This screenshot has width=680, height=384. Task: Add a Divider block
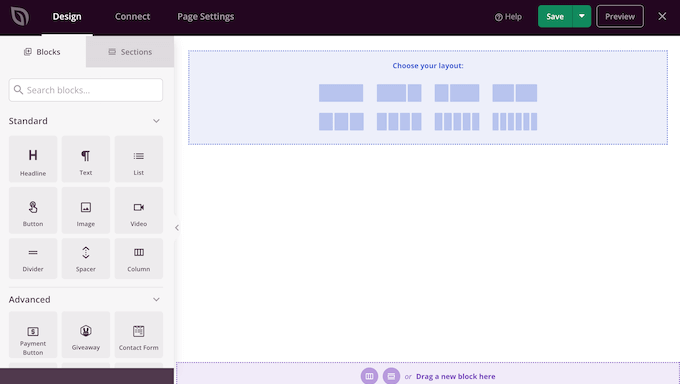click(33, 259)
